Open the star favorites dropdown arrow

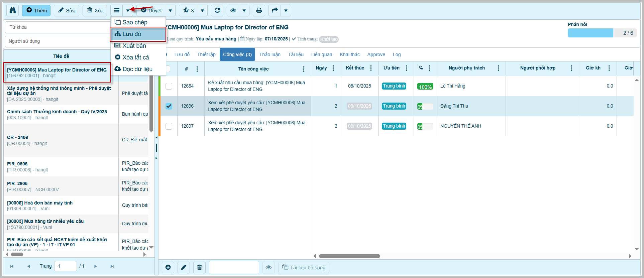click(x=202, y=10)
